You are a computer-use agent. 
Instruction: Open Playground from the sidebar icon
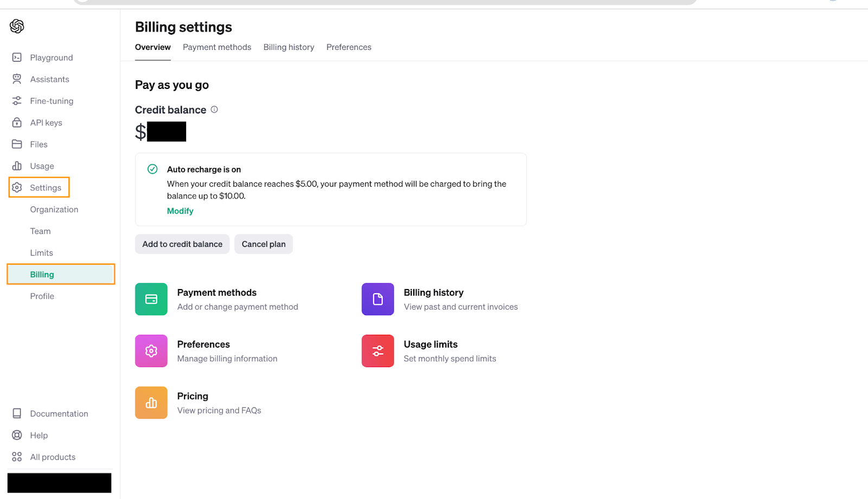(x=17, y=57)
